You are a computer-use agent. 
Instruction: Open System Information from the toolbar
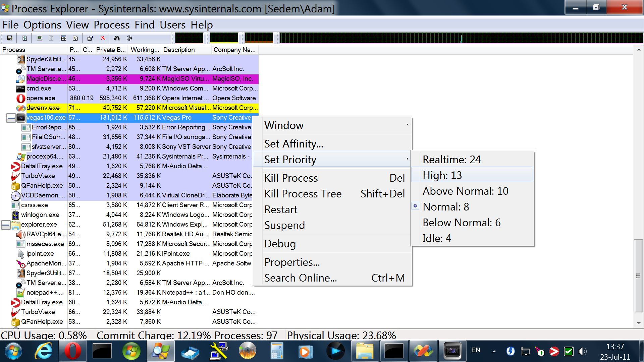40,38
